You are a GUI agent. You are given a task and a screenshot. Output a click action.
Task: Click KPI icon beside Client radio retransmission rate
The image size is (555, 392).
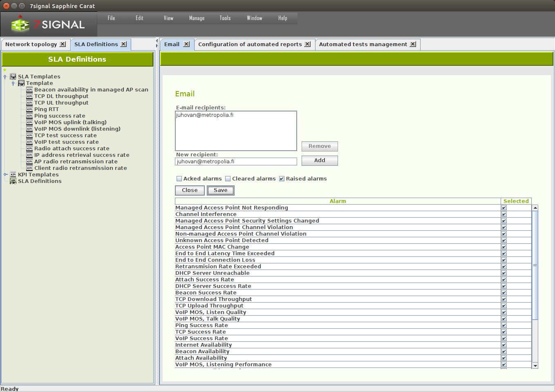pos(29,168)
